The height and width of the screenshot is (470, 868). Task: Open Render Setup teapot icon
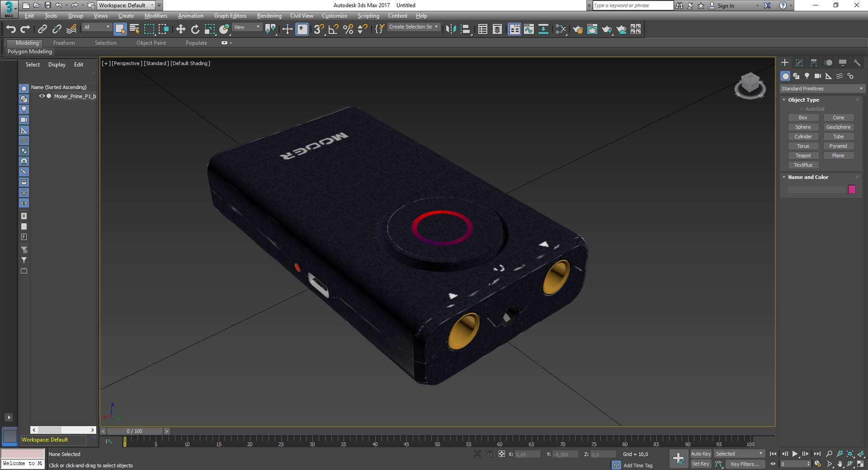point(577,29)
